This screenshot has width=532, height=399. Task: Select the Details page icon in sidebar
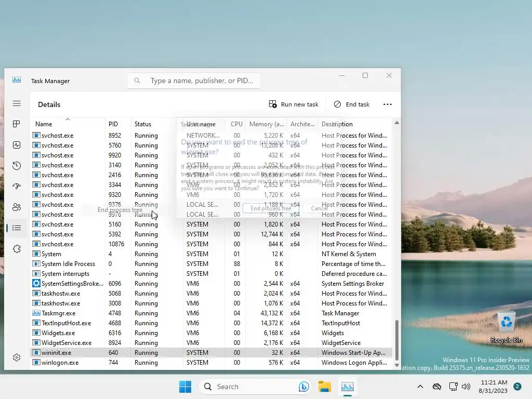click(17, 228)
